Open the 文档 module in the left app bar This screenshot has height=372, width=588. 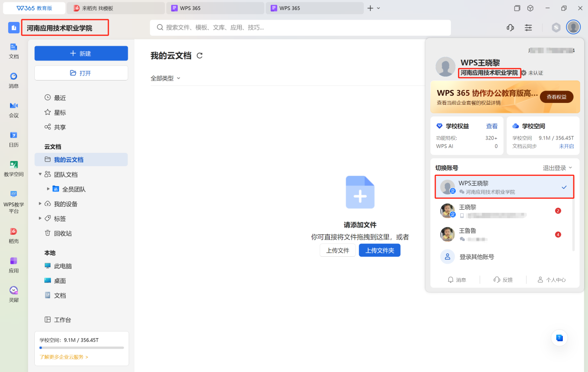(x=14, y=50)
